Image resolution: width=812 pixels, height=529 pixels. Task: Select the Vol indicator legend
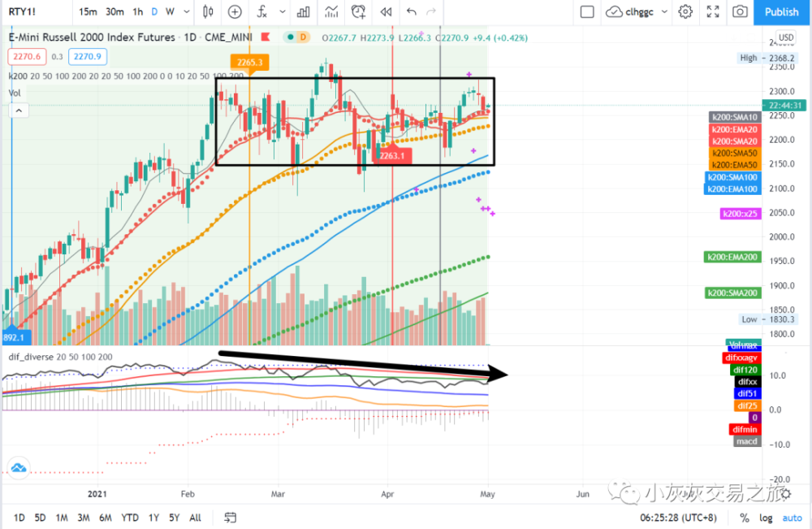pyautogui.click(x=15, y=93)
